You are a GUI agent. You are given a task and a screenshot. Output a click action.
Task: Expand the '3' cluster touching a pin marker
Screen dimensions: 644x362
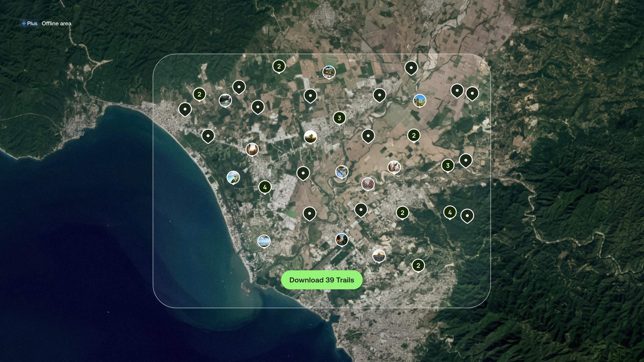447,166
